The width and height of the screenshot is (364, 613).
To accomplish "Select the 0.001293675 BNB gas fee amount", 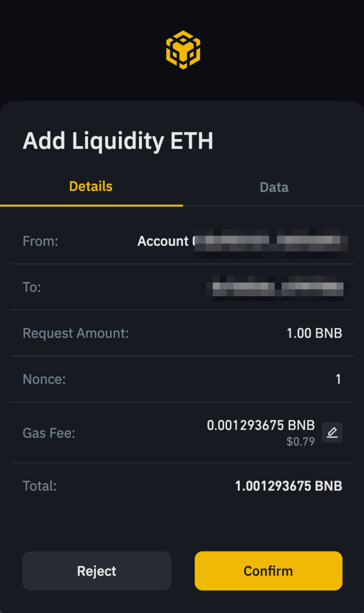I will [260, 426].
